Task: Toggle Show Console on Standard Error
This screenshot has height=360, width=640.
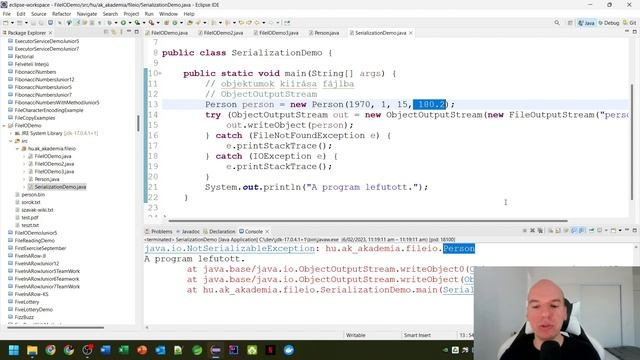Action: point(582,231)
